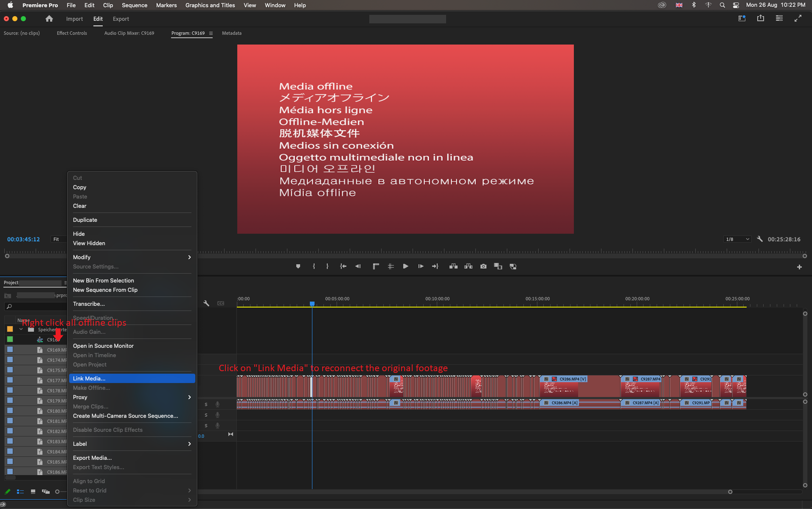The width and height of the screenshot is (812, 509).
Task: Collapse the Speicherkarte bin chevron
Action: pyautogui.click(x=21, y=329)
